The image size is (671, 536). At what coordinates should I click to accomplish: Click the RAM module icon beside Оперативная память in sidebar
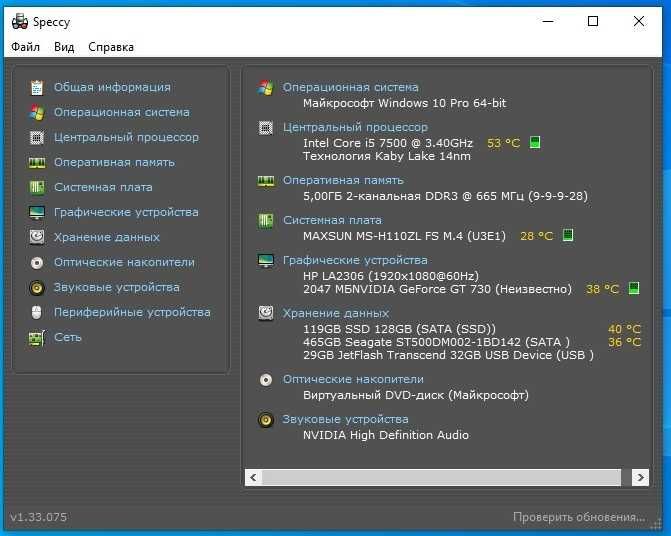[x=37, y=163]
